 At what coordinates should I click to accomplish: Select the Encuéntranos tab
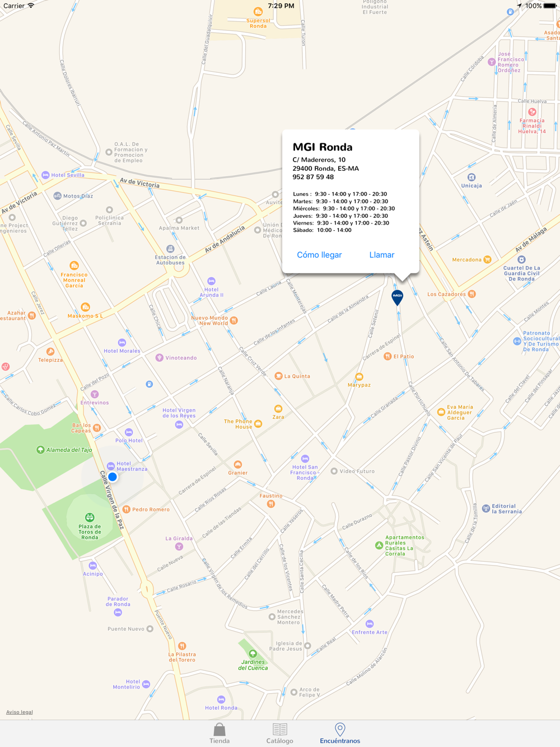tap(340, 734)
